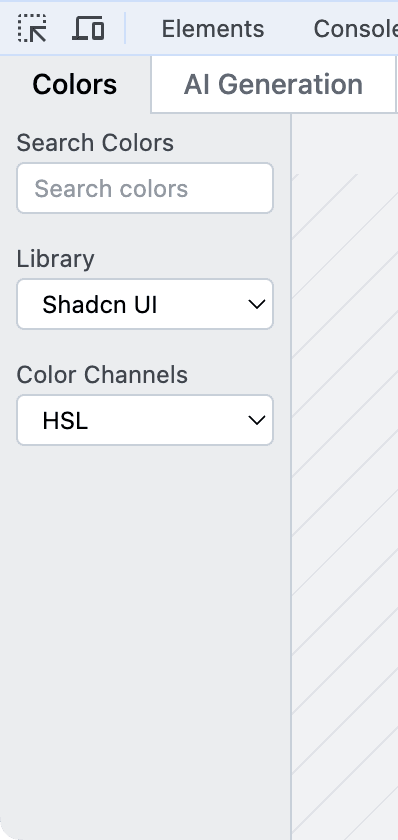Open the Elements panel tab
Image resolution: width=398 pixels, height=840 pixels.
pyautogui.click(x=213, y=29)
